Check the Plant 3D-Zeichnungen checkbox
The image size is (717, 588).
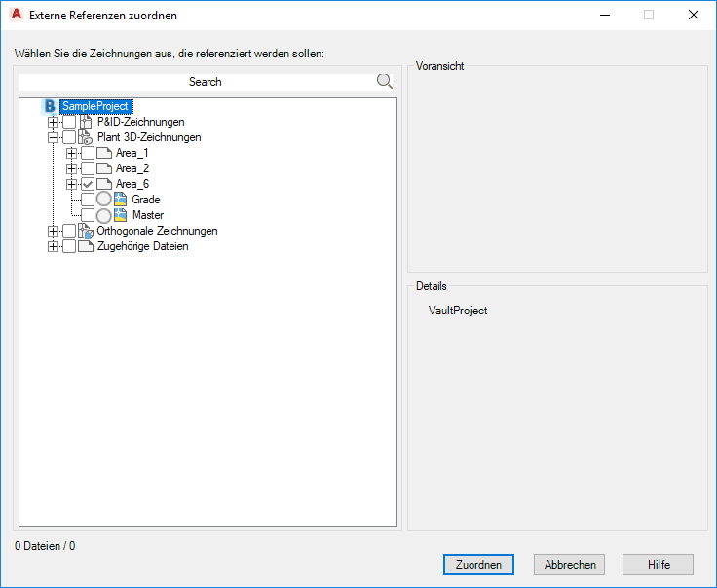coord(69,137)
